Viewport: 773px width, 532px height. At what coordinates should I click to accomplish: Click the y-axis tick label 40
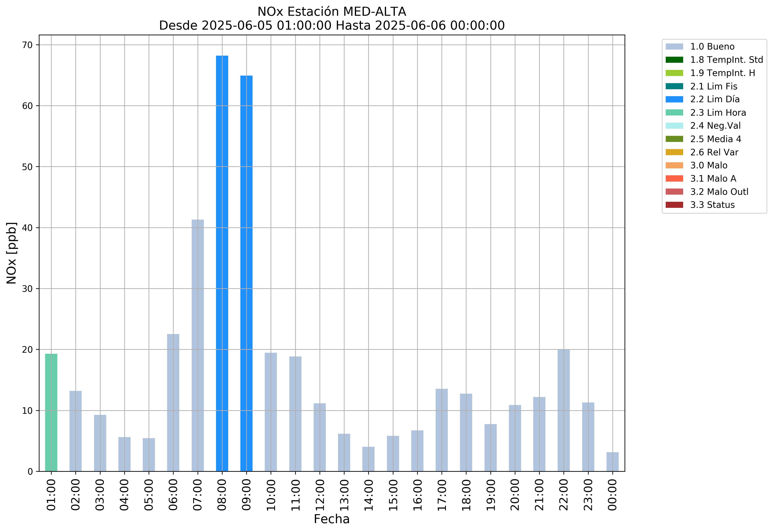click(x=28, y=228)
